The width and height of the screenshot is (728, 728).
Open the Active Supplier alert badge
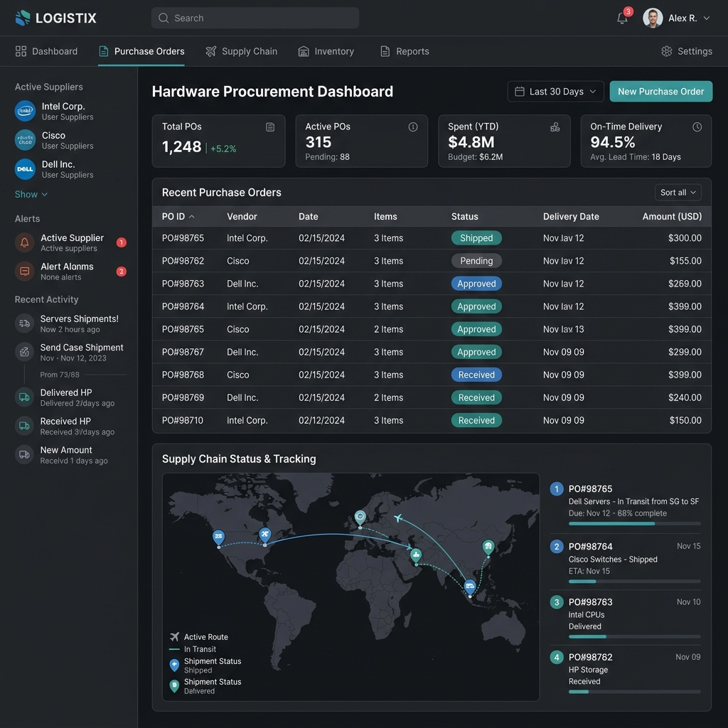121,242
